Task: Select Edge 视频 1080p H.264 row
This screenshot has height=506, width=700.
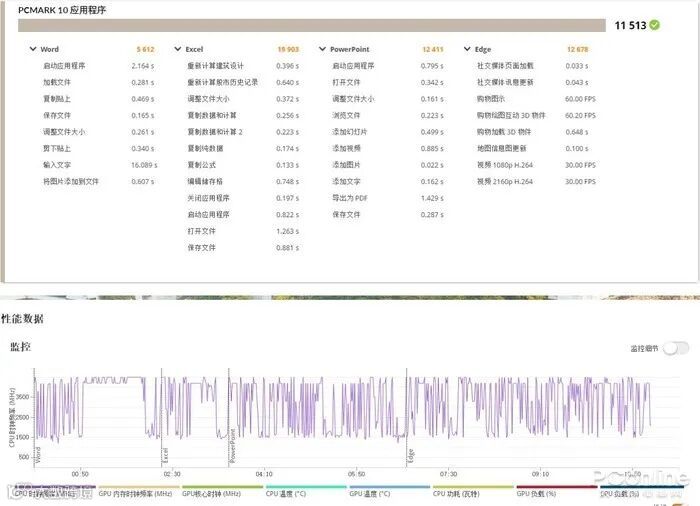Action: [536, 165]
